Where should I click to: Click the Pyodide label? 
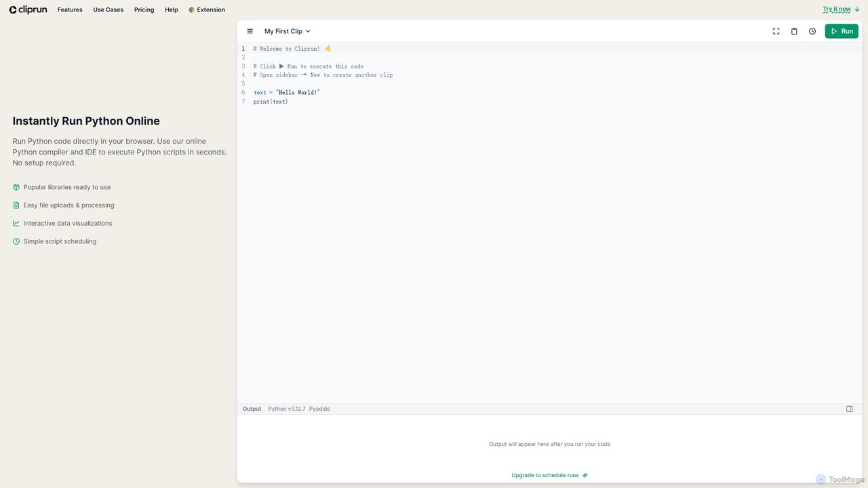pyautogui.click(x=319, y=409)
